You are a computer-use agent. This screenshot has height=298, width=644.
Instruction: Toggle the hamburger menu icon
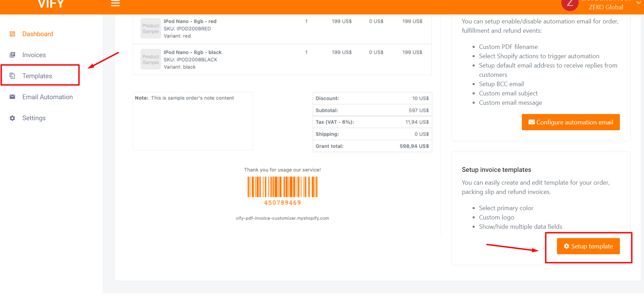coord(115,3)
